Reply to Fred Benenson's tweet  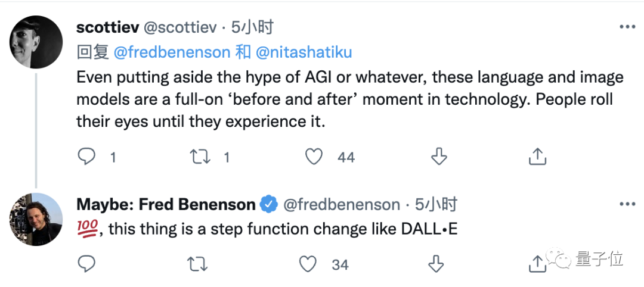tap(87, 263)
